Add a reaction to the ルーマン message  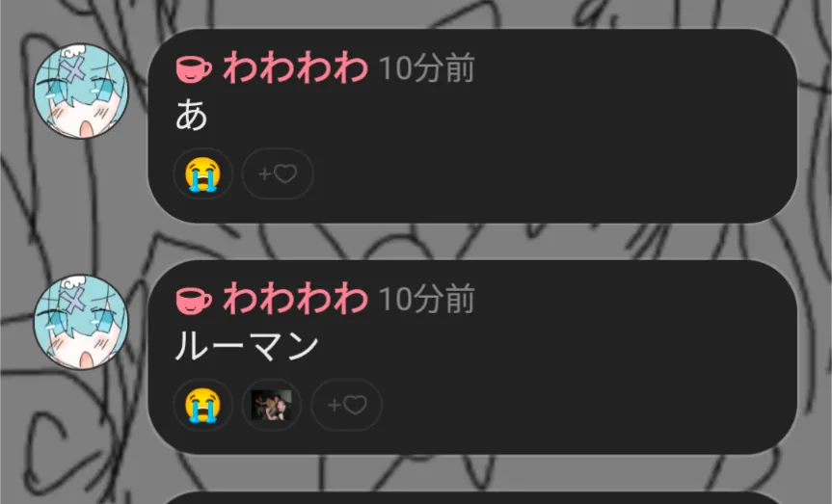346,405
